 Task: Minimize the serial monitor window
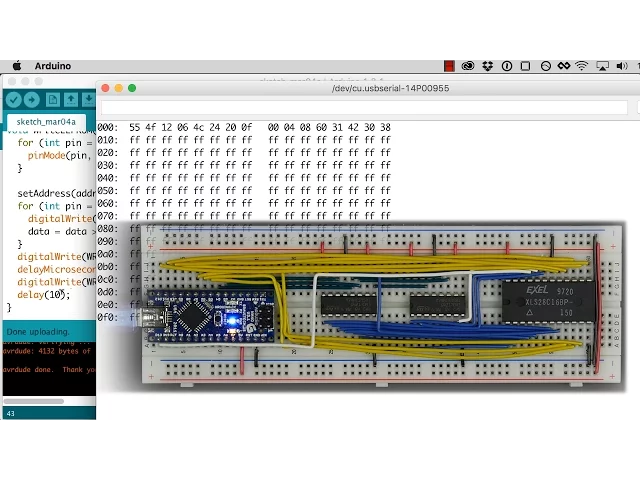(x=119, y=88)
